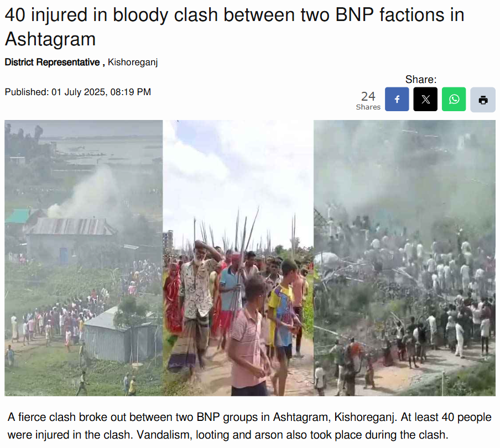The image size is (500, 448).
Task: Click the 'Share:' label above the icons
Action: (x=420, y=80)
